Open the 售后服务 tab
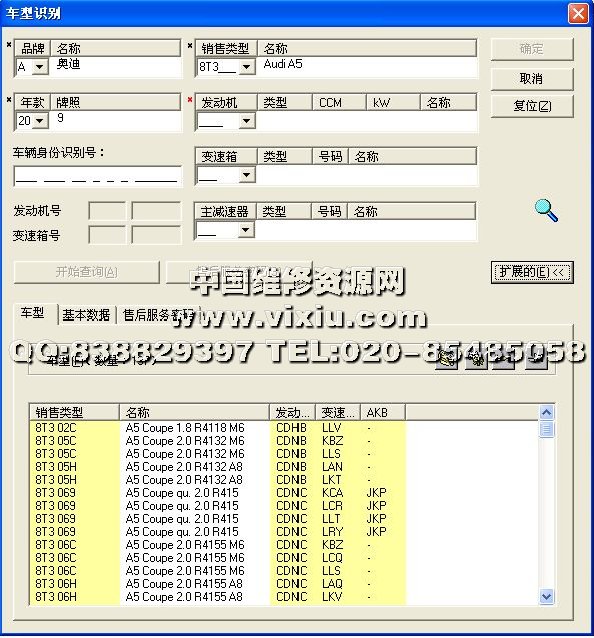 tap(158, 315)
